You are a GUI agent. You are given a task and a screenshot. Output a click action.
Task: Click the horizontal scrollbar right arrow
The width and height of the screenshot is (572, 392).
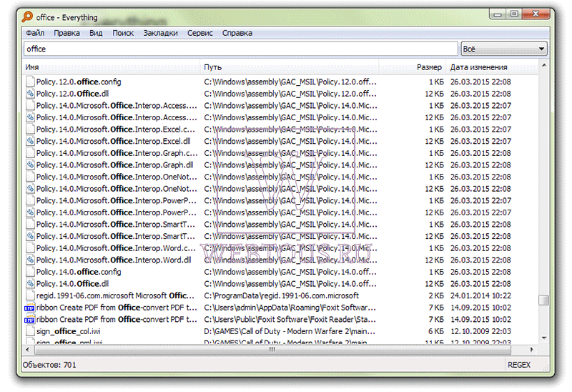[532, 350]
